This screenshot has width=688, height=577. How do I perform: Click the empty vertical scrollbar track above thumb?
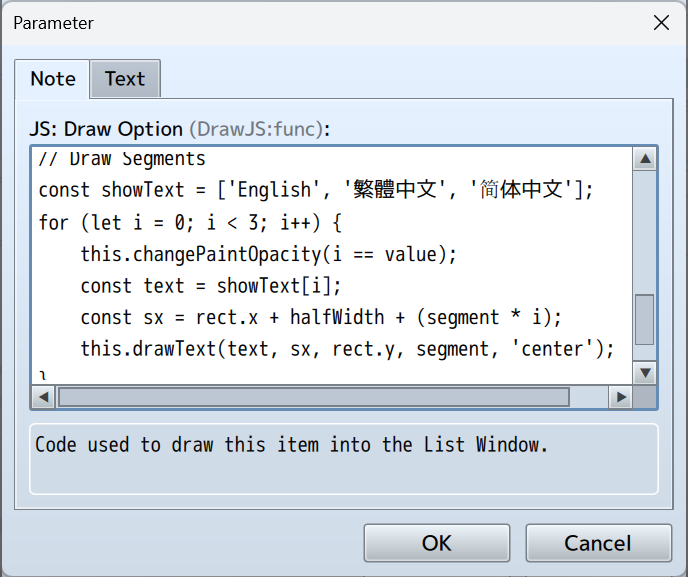645,230
